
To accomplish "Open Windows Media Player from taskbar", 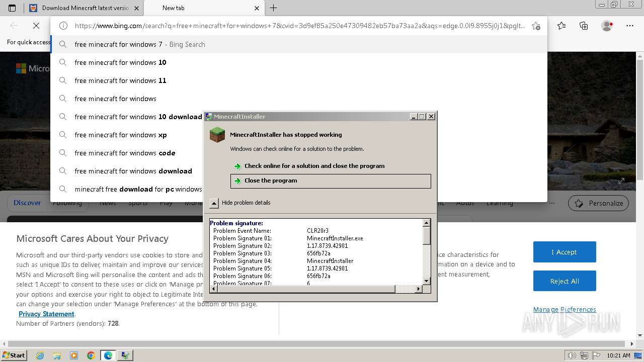I will [74, 355].
